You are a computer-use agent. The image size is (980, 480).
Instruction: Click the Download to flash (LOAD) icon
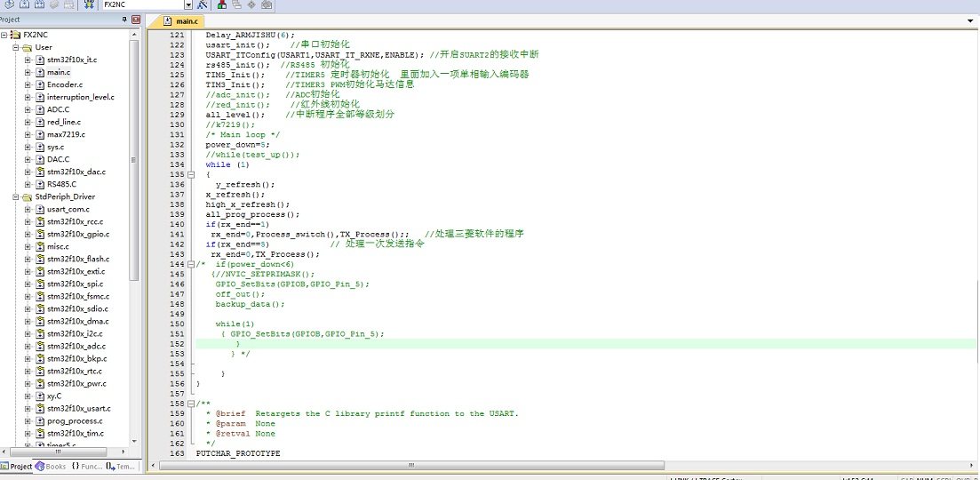[x=90, y=4]
